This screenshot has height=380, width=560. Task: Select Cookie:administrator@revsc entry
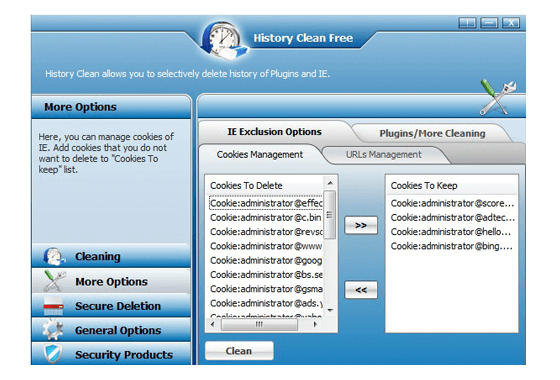click(x=266, y=231)
